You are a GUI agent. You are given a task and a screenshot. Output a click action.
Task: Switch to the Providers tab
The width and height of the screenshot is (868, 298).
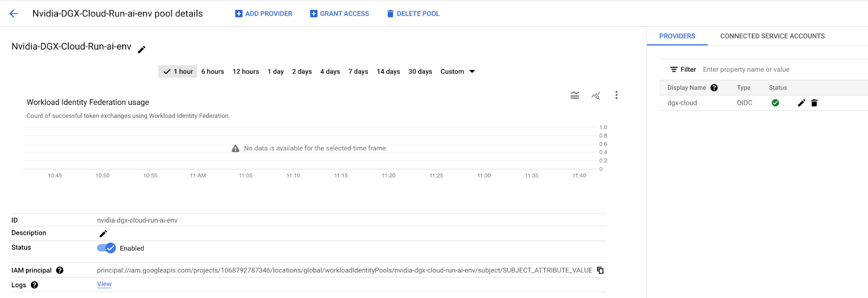tap(677, 36)
